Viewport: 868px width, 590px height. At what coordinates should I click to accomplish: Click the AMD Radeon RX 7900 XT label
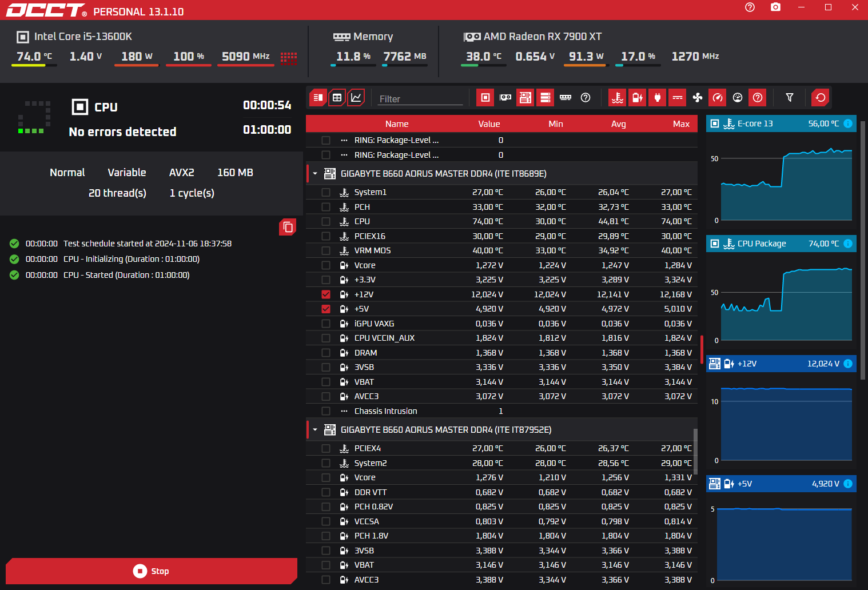pos(543,37)
